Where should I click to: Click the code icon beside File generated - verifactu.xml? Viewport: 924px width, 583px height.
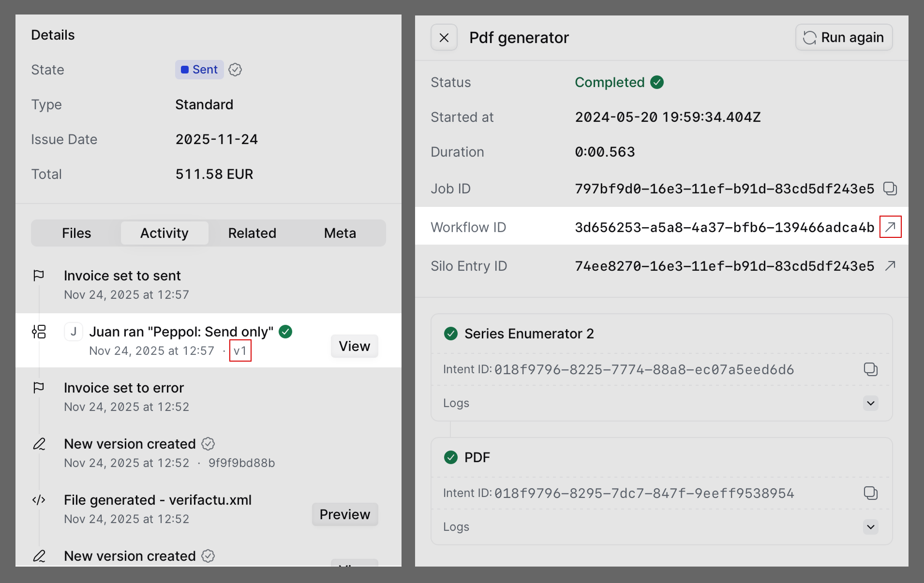[39, 500]
